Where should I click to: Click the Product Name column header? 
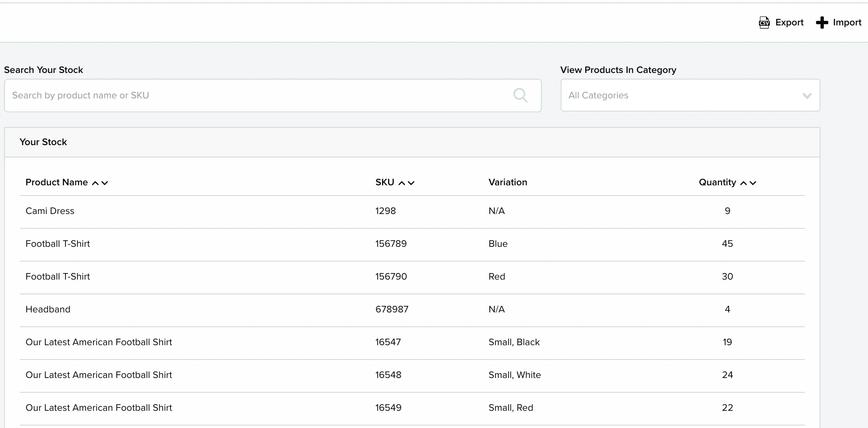57,182
